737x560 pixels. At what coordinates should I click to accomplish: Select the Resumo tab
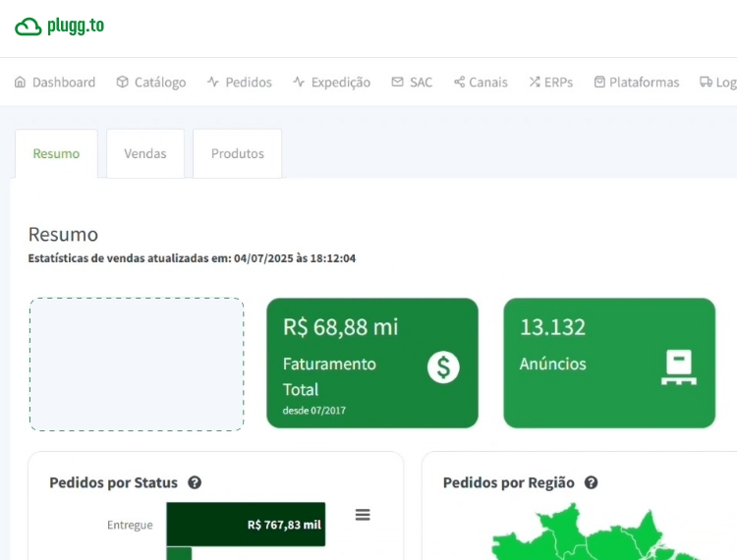(56, 154)
